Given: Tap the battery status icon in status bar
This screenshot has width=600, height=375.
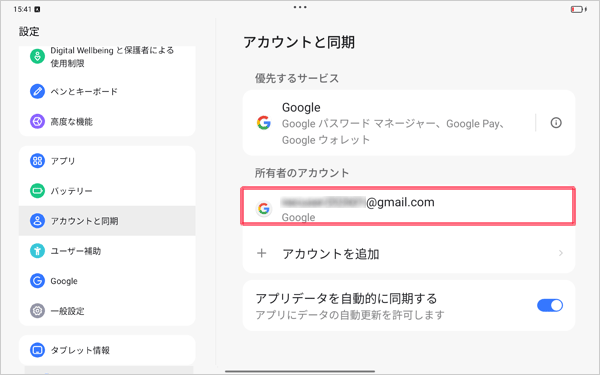Looking at the screenshot, I should (x=578, y=9).
